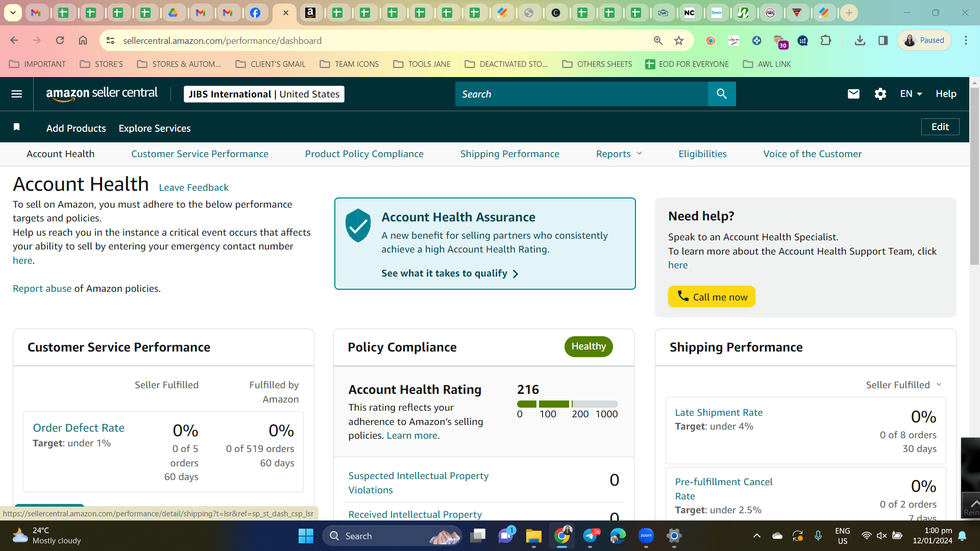Click the zoom magnifier icon in the address bar

point(658,40)
